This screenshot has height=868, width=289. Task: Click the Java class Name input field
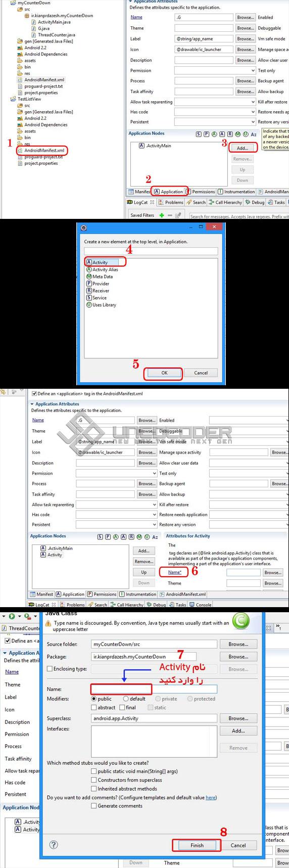coord(154,689)
